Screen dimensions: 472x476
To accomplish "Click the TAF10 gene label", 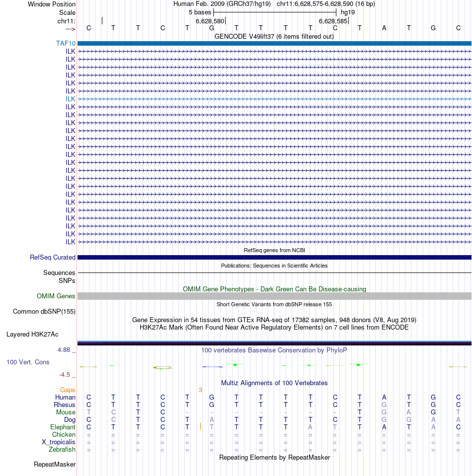I will (x=66, y=43).
